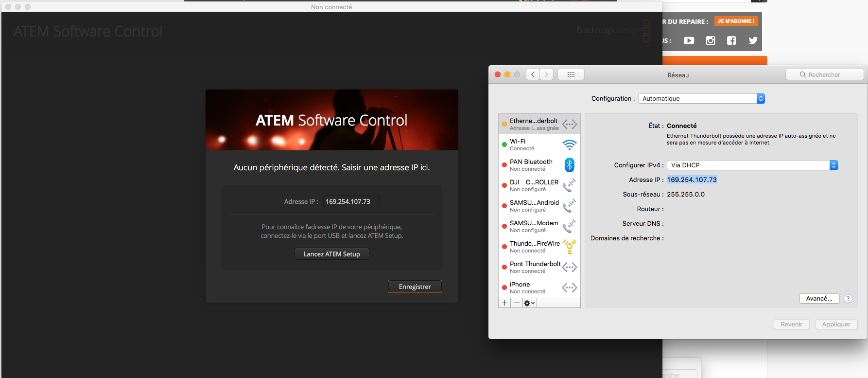Click the Revenir button
Screen dimensions: 868x378
[791, 324]
